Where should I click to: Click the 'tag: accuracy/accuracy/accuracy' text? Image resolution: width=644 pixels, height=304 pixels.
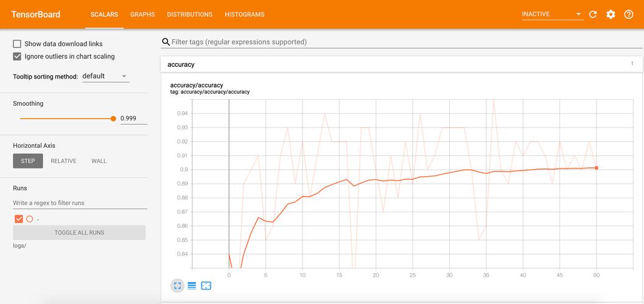click(210, 92)
